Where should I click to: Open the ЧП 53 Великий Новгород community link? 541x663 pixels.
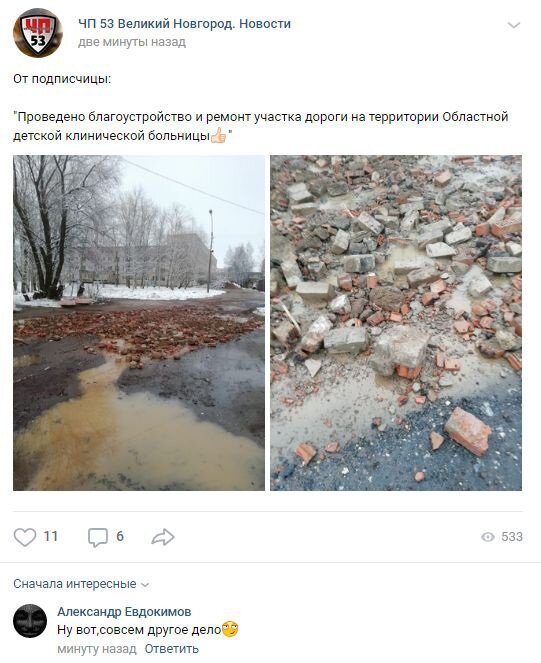click(x=184, y=24)
